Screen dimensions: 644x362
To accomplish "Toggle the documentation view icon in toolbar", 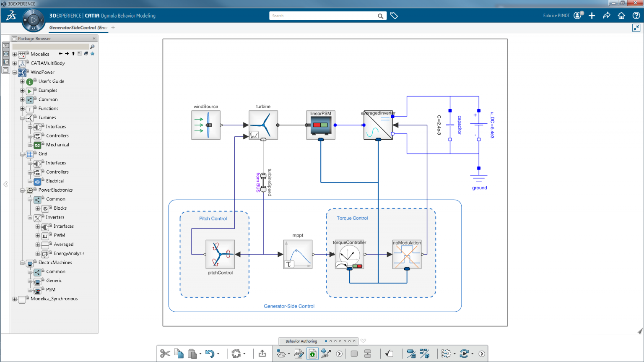I will tap(312, 354).
